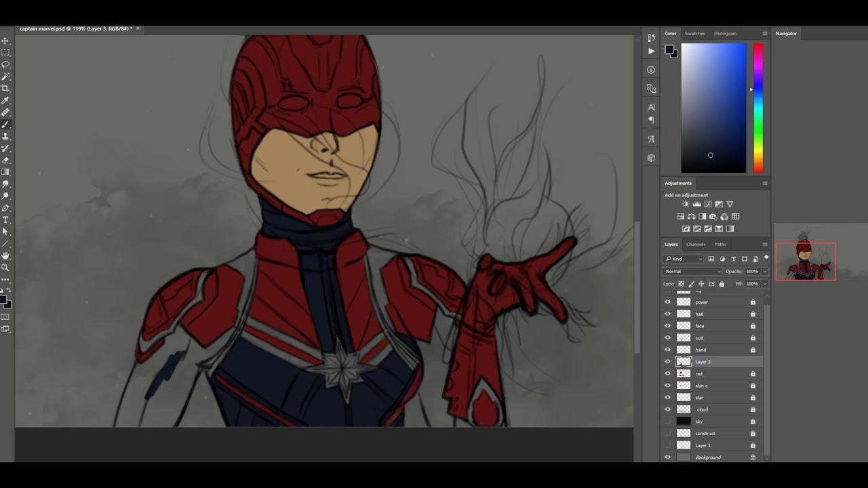This screenshot has height=488, width=868.
Task: Add a Levels adjustment
Action: [696, 204]
